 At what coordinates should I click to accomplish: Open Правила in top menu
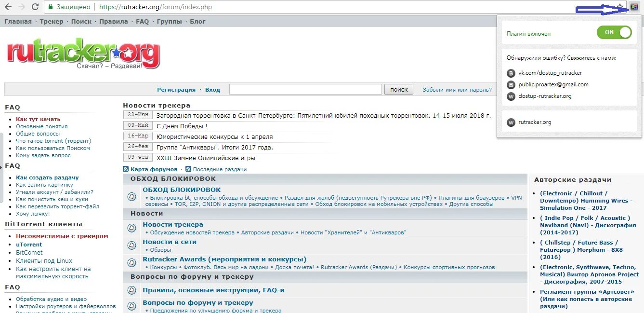coord(114,21)
